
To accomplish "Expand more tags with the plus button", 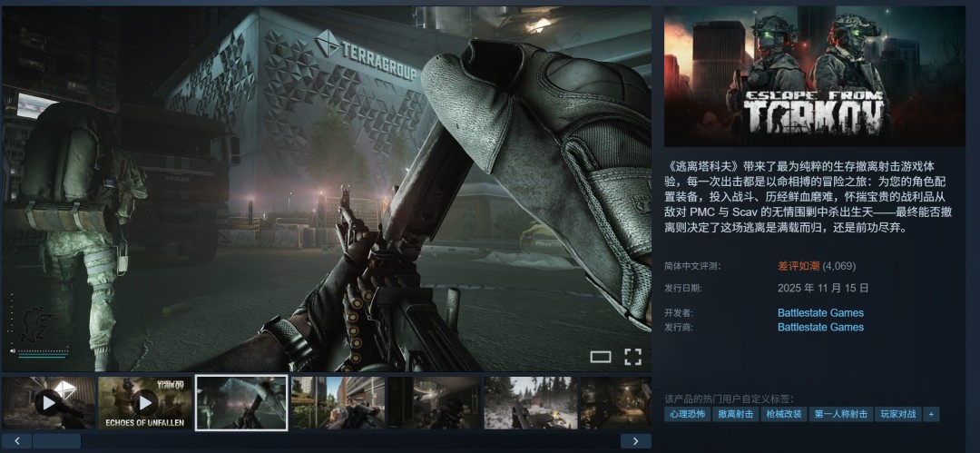I will (930, 414).
